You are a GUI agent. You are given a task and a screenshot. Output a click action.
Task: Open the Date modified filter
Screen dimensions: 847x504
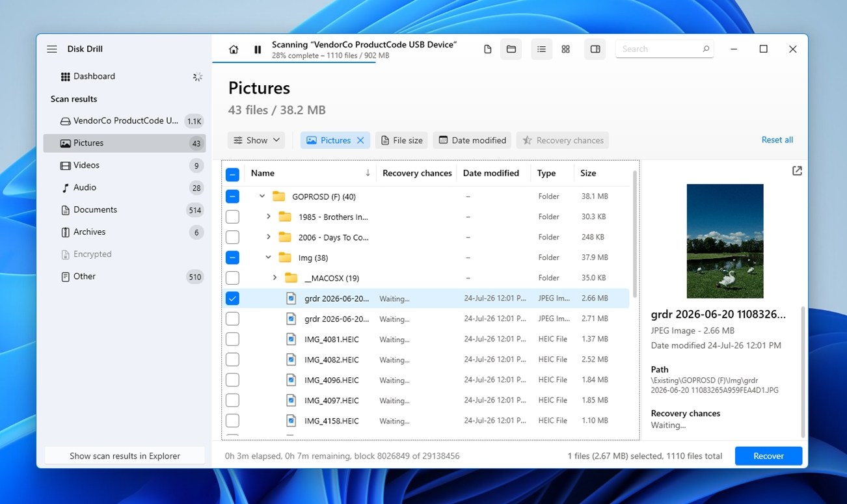[472, 140]
